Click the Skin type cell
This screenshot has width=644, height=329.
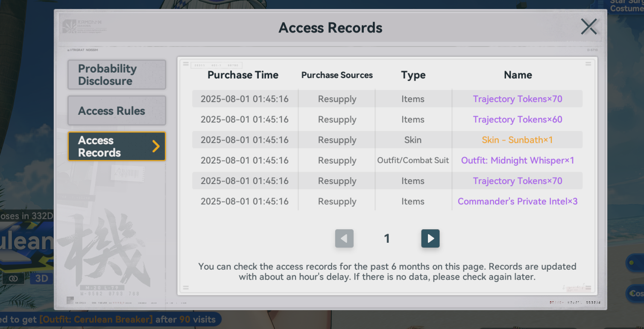[413, 140]
